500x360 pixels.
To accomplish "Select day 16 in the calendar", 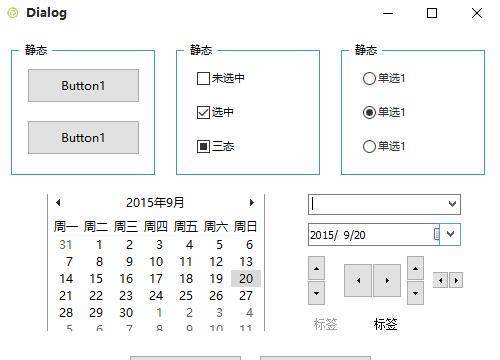I will tap(126, 279).
